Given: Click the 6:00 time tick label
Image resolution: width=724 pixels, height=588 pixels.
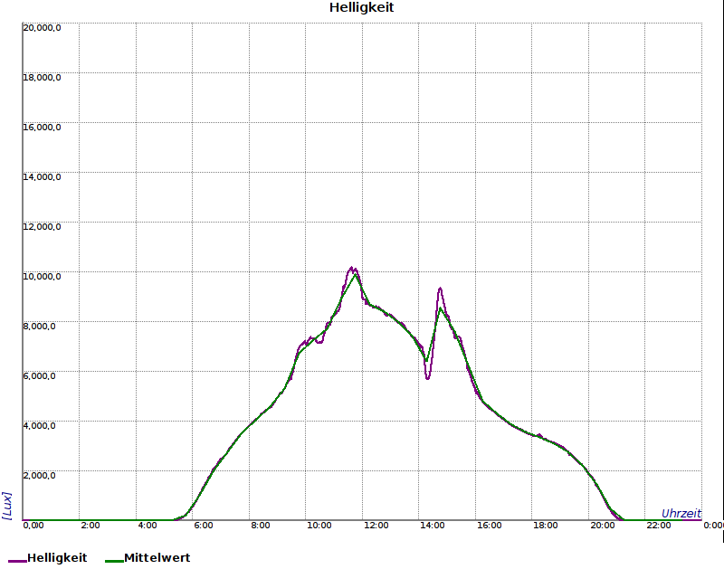Looking at the screenshot, I should 204,526.
